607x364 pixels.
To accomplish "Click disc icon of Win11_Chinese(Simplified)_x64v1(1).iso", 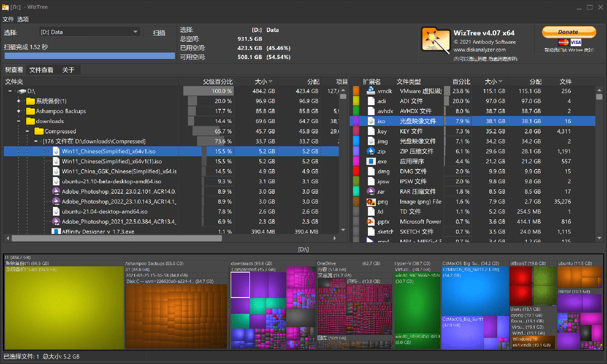I will [x=56, y=161].
